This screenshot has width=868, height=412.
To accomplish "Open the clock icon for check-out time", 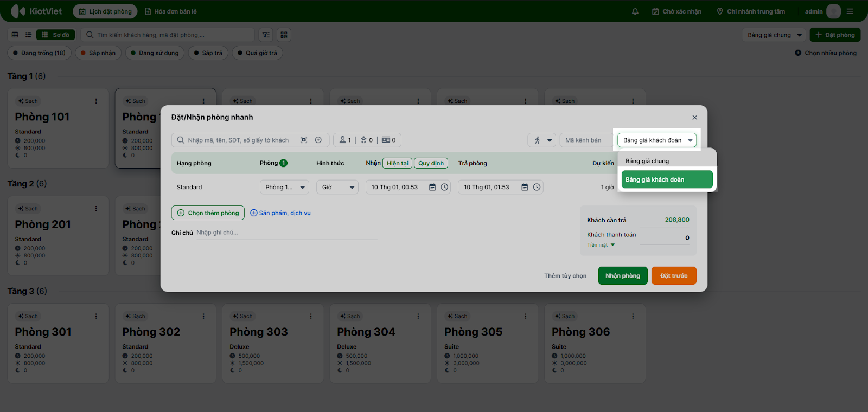I will pos(537,187).
